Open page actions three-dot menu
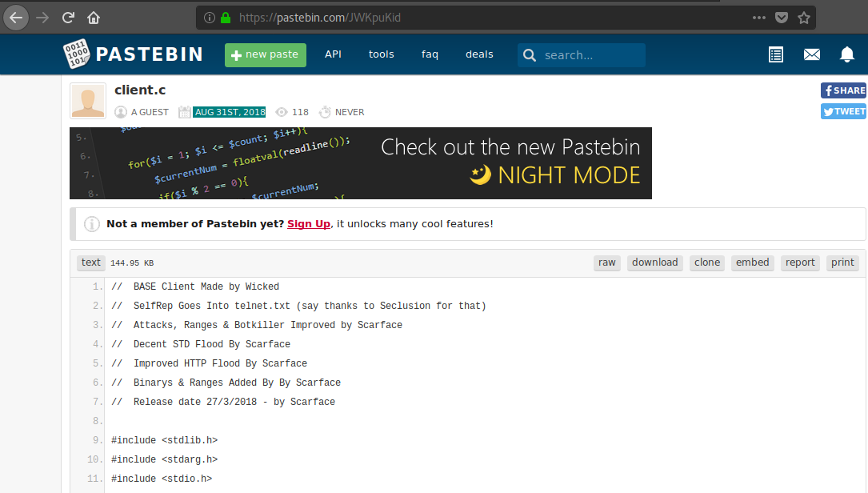 (759, 18)
